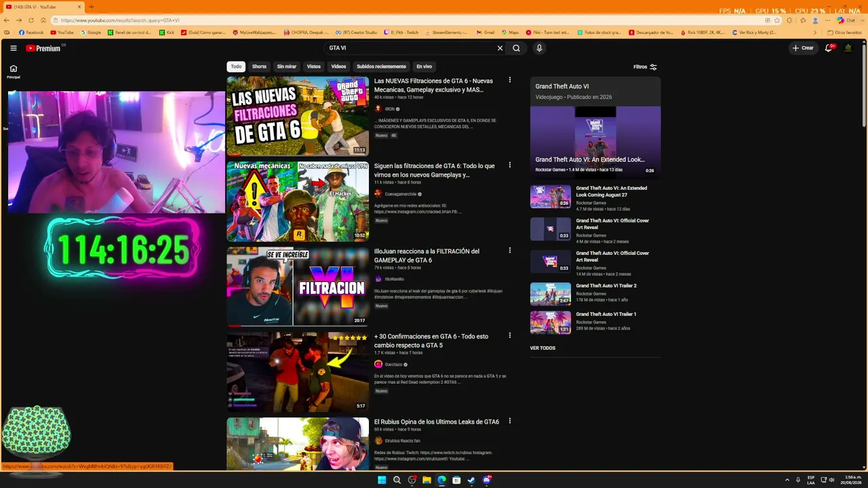
Task: Open '+ 30 Confirmaciones en GTA 6' title
Action: tap(431, 341)
